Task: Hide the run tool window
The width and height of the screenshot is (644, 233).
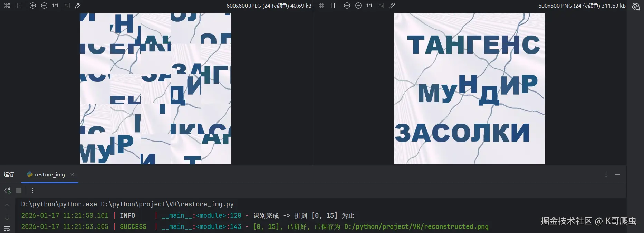Action: 617,174
